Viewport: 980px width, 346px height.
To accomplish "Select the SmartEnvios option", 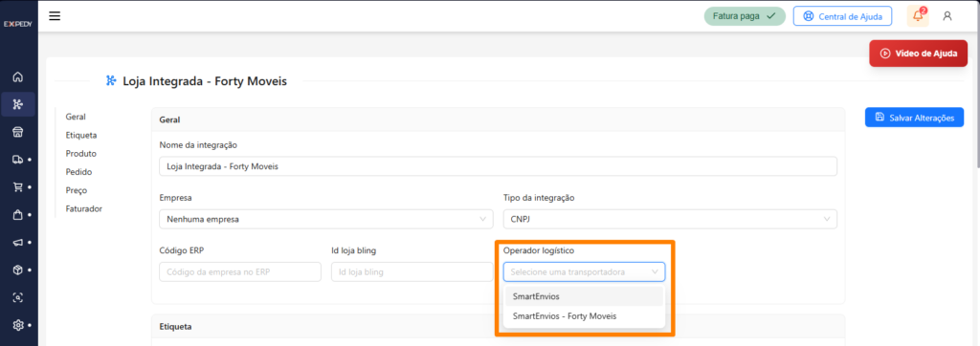I will tap(585, 296).
